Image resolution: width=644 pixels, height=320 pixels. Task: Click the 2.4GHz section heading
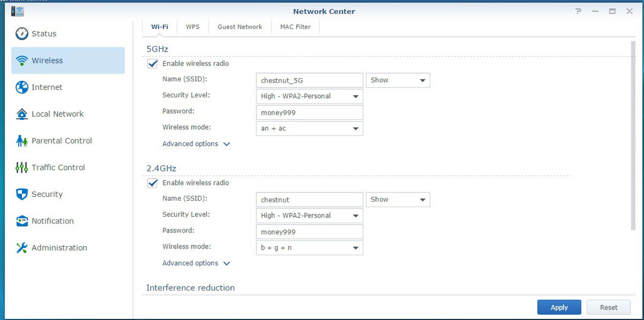click(161, 168)
